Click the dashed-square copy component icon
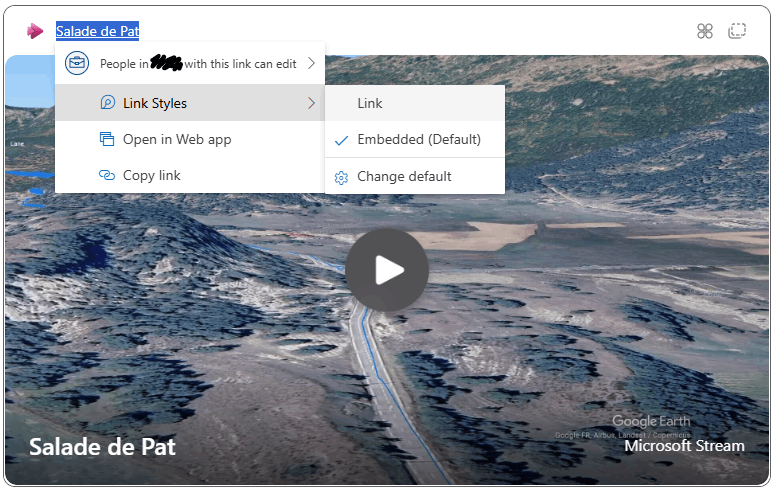773x490 pixels. coord(737,31)
